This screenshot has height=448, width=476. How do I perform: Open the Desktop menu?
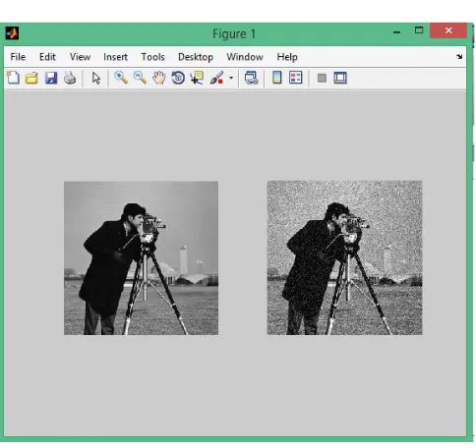pyautogui.click(x=196, y=57)
